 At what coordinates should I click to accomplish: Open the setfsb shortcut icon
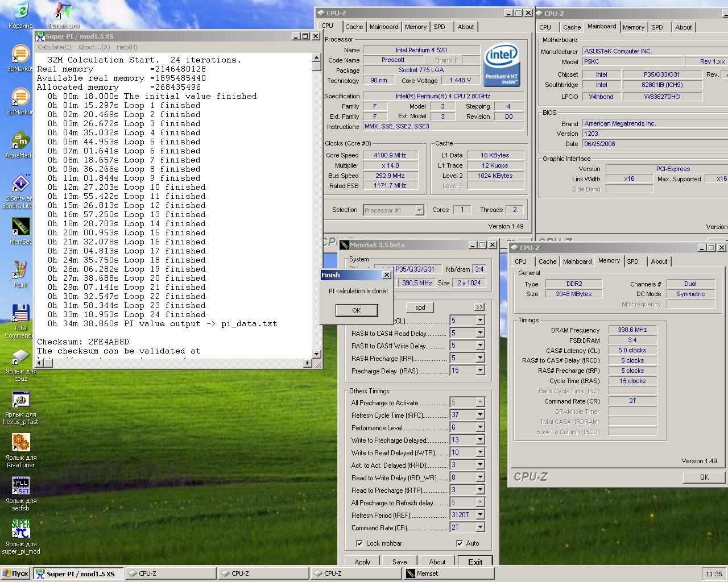click(20, 486)
